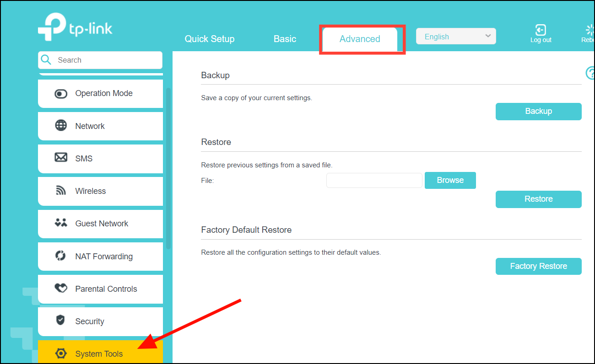Click the Factory Default Restore heading
Image resolution: width=595 pixels, height=364 pixels.
click(246, 230)
